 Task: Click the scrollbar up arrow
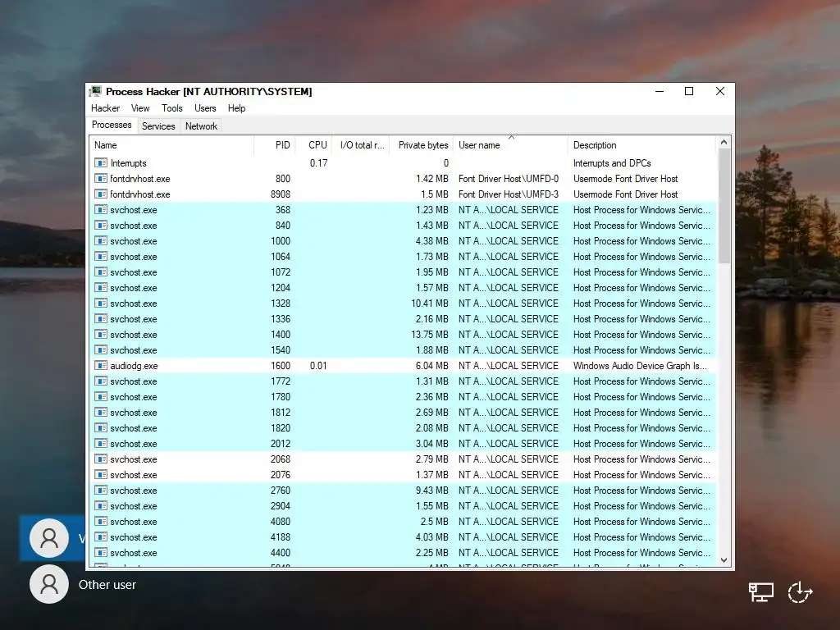pyautogui.click(x=724, y=143)
